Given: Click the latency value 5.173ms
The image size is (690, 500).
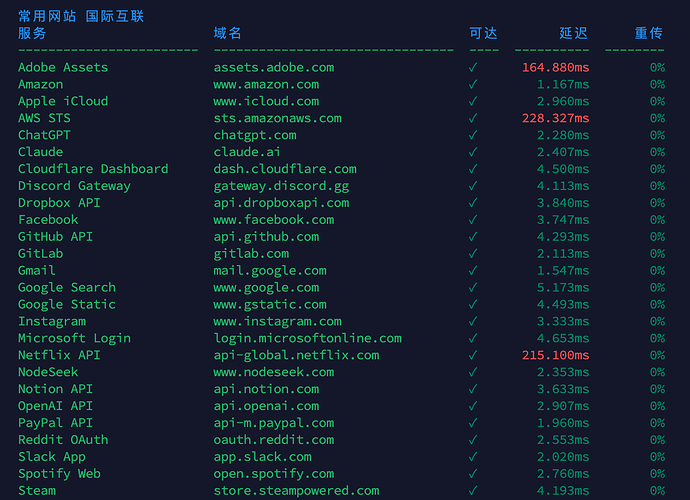Looking at the screenshot, I should (x=563, y=287).
